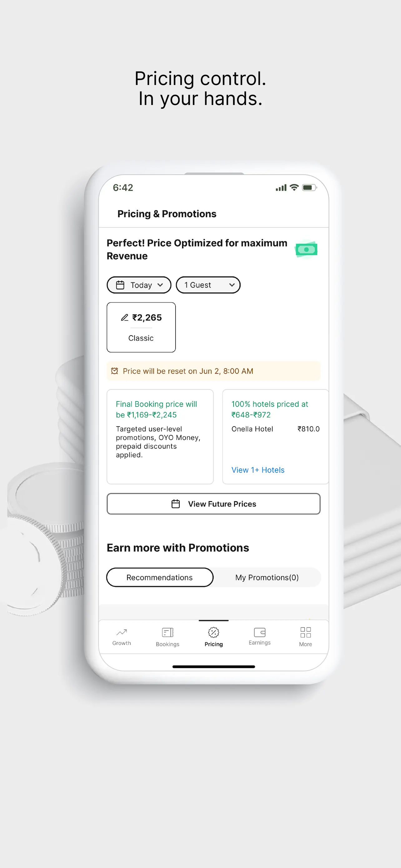Click the alarm icon in the reset notice
The height and width of the screenshot is (868, 401).
tap(115, 371)
